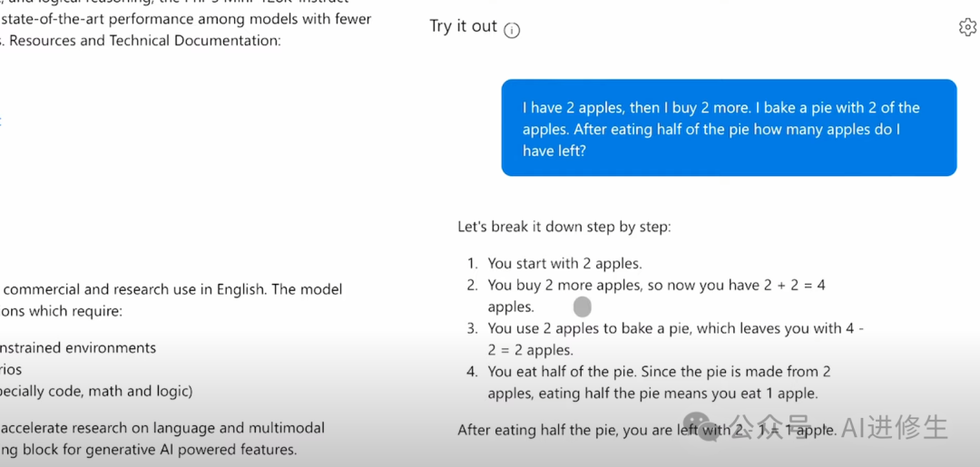Click the "constrained environments" bullet text

pyautogui.click(x=78, y=347)
